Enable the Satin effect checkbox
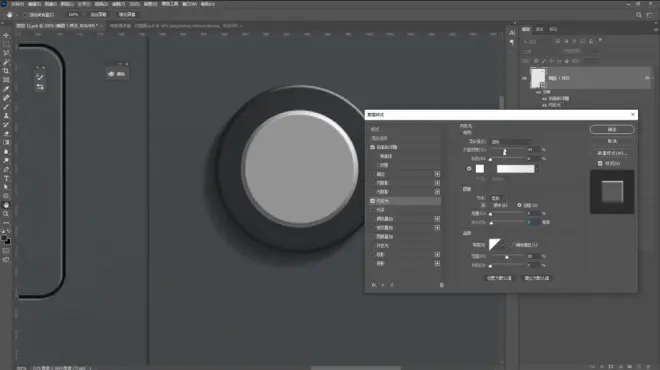Viewport: 660px width, 370px height. tap(373, 210)
